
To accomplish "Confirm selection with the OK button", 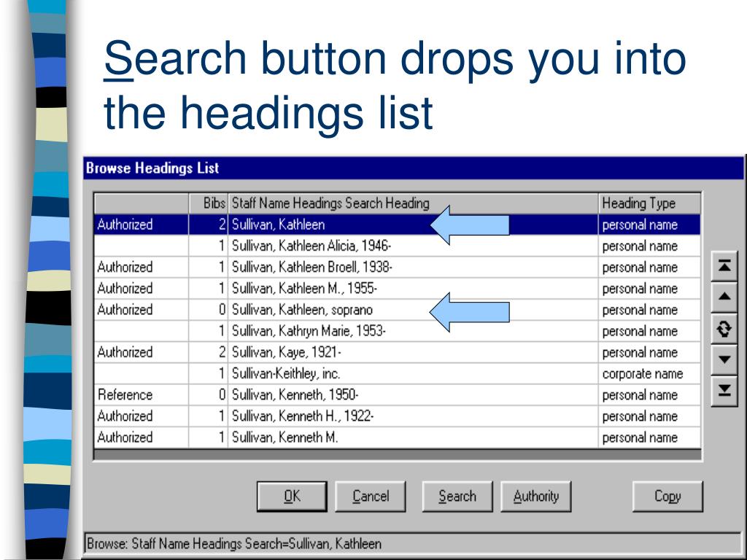I will coord(292,496).
